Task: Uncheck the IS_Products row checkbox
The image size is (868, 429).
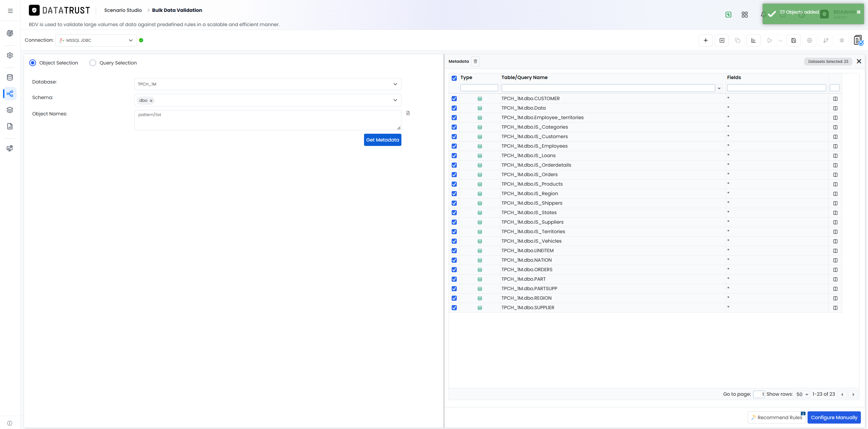Action: click(x=454, y=184)
